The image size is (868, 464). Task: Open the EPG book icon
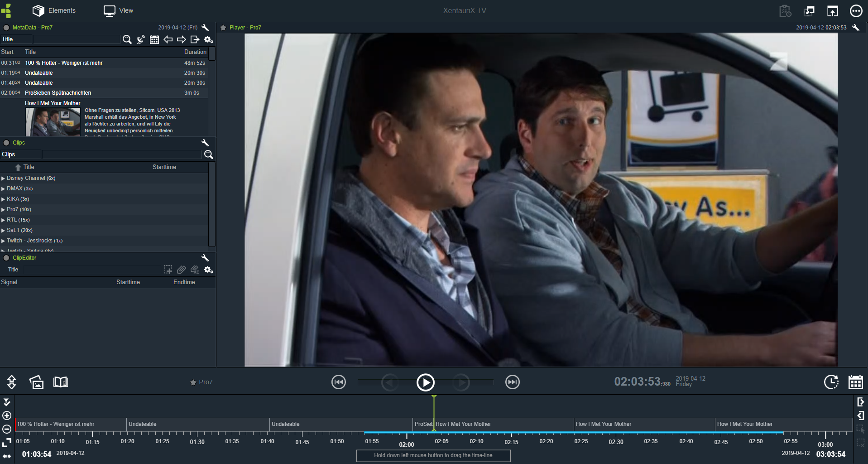click(61, 382)
